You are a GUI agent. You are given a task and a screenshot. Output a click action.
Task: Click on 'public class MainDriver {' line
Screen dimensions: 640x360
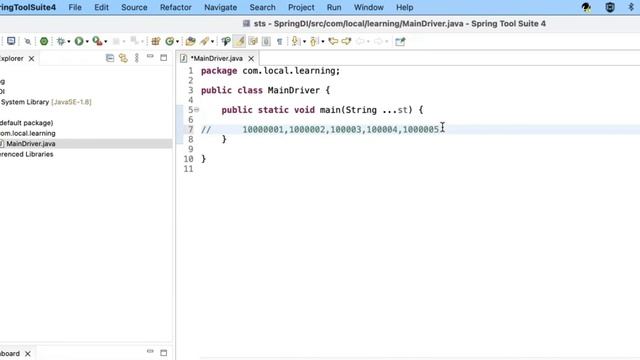click(x=265, y=90)
